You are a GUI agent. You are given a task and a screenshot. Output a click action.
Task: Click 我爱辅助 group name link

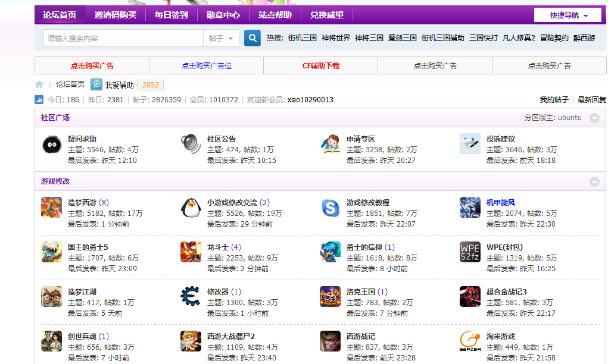(x=120, y=85)
